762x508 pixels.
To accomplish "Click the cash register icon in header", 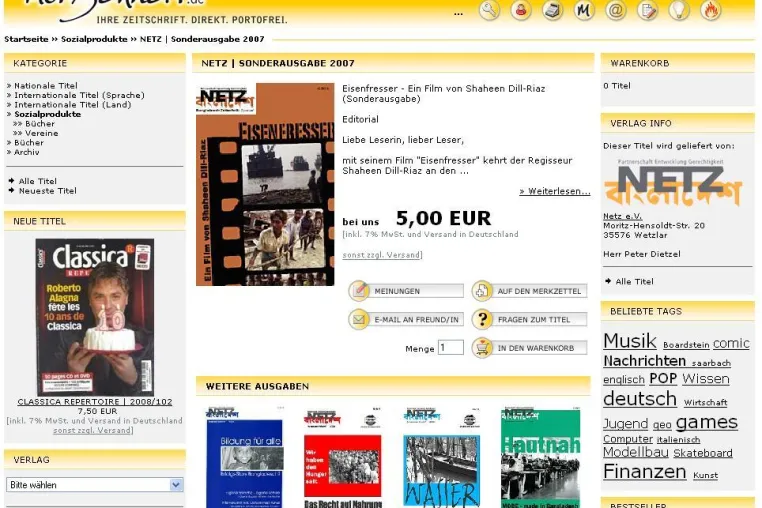I will click(x=552, y=10).
